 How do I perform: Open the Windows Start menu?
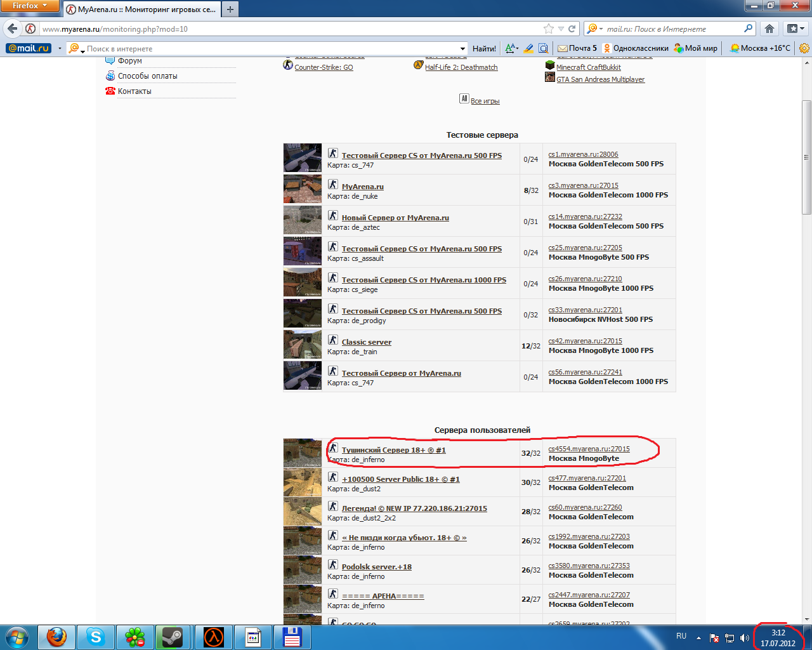[17, 637]
